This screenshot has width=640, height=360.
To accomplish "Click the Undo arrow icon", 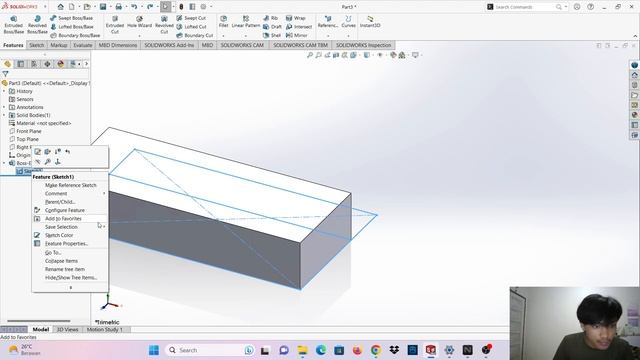I will click(x=134, y=7).
